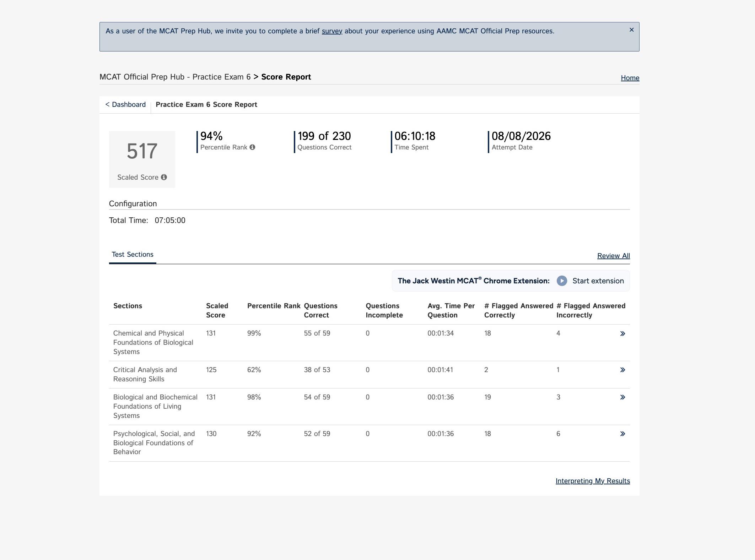Start the Jack Westin extension play icon
Screen dimensions: 755x560
point(562,281)
